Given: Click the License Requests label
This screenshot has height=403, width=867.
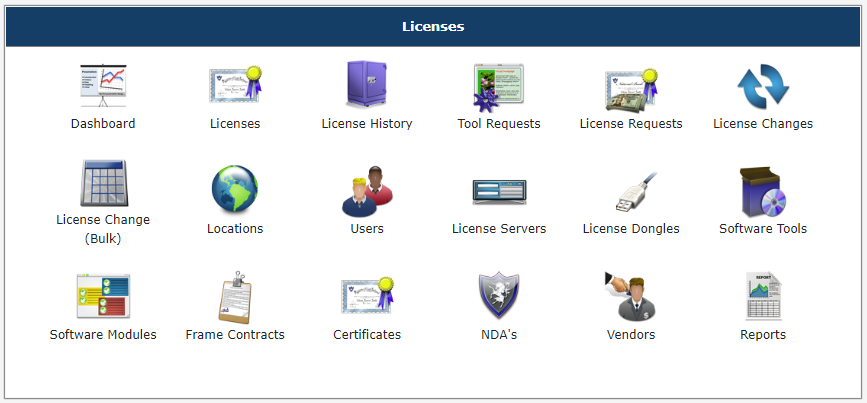Looking at the screenshot, I should (x=631, y=123).
